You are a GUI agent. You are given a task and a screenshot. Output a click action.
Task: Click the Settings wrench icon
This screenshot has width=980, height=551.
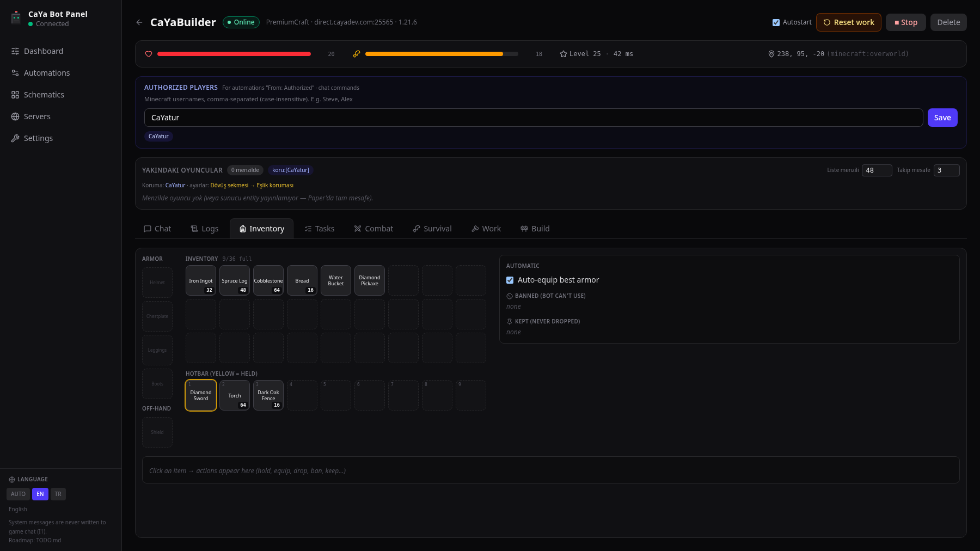[x=15, y=138]
